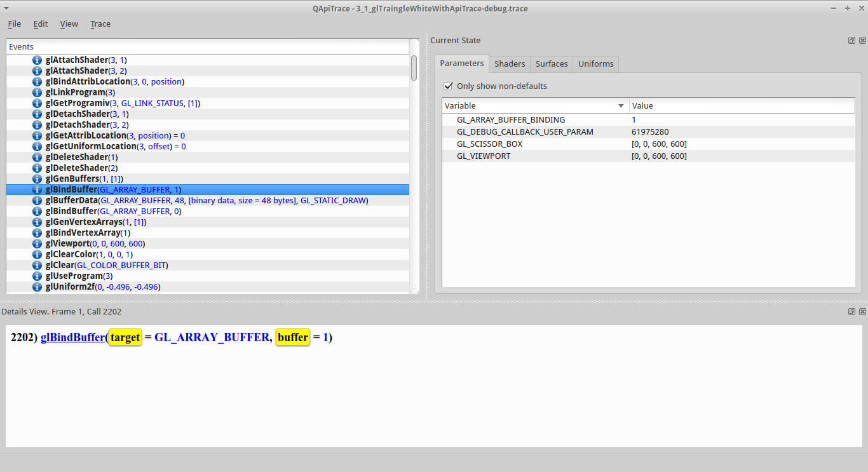This screenshot has height=472, width=868.
Task: Switch to the Surfaces tab
Action: (552, 64)
